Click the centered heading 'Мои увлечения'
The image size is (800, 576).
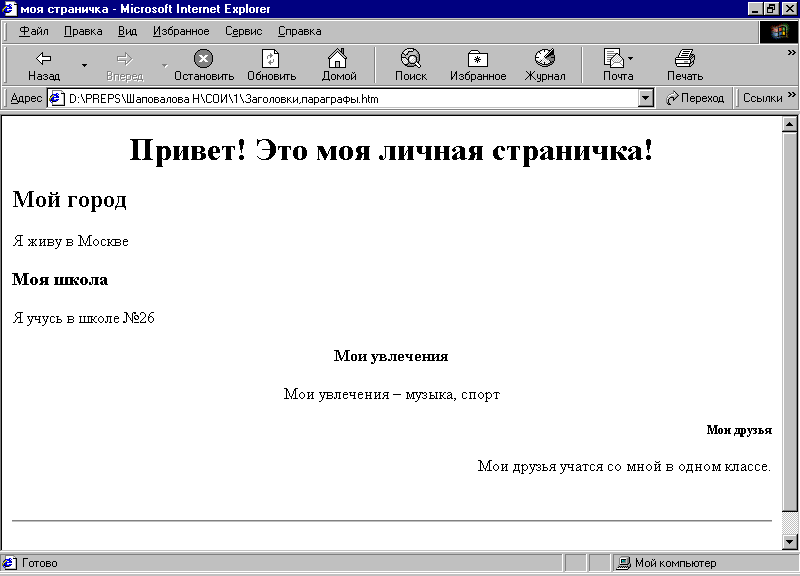(391, 356)
